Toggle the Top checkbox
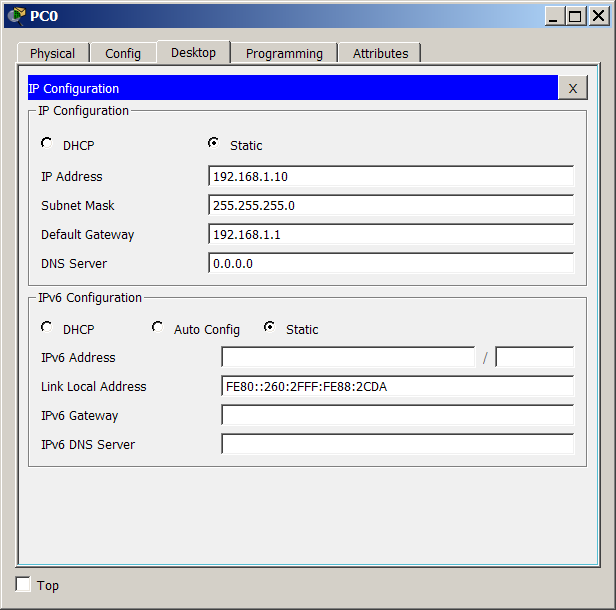 tap(23, 584)
